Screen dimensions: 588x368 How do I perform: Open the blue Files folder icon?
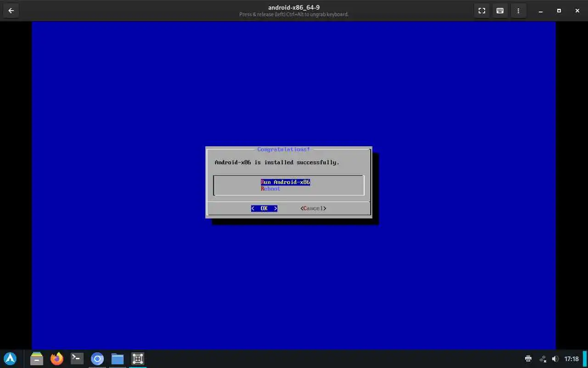(118, 359)
